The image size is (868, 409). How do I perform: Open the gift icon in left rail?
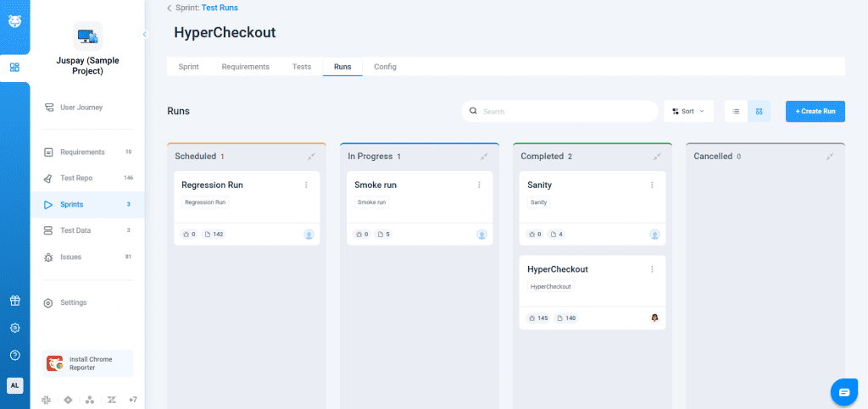14,301
